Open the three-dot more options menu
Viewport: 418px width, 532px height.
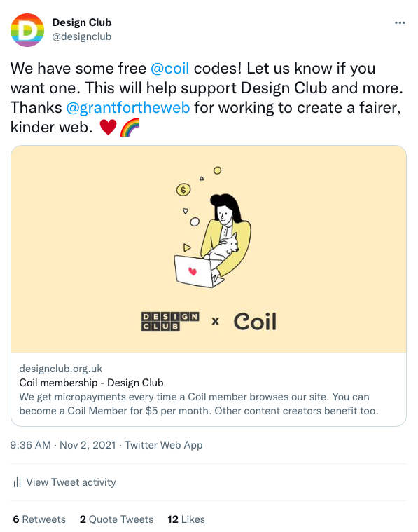pos(400,22)
